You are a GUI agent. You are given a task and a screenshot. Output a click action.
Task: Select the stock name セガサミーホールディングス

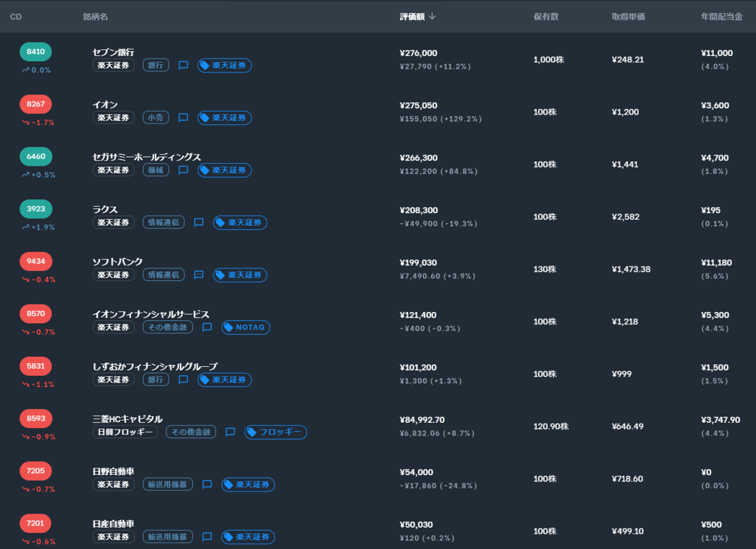147,157
